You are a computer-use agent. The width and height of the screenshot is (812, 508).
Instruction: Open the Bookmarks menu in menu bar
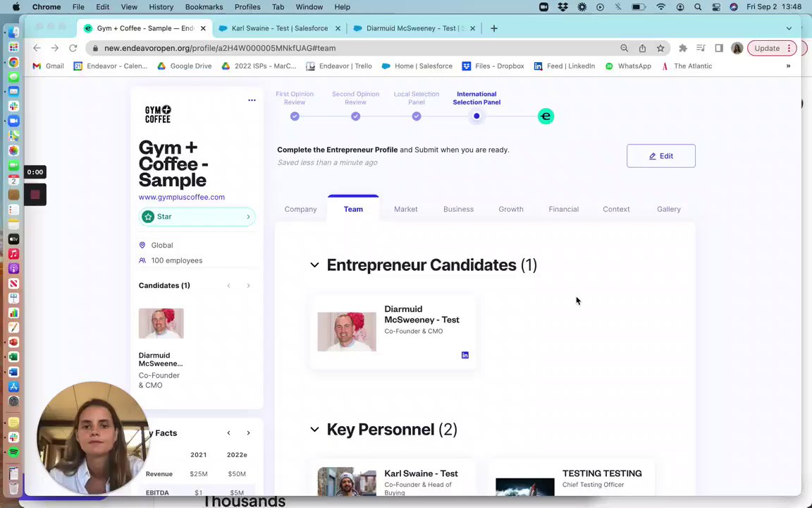tap(204, 7)
